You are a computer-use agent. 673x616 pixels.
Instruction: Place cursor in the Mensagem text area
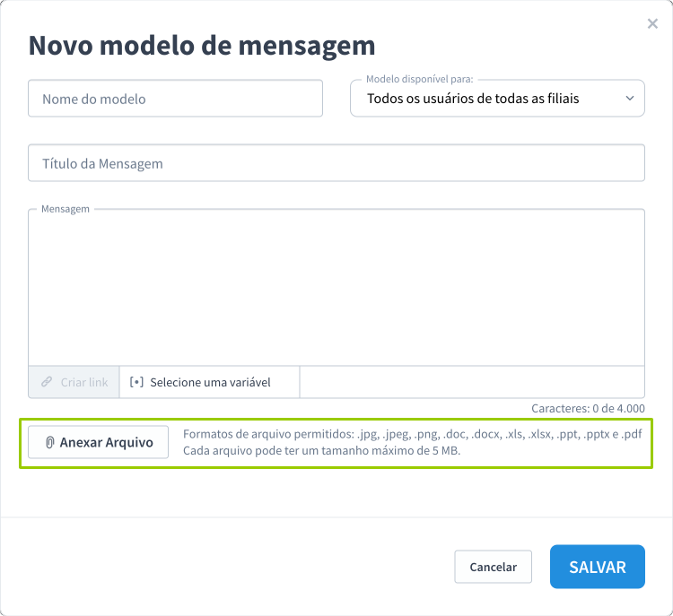coord(336,287)
